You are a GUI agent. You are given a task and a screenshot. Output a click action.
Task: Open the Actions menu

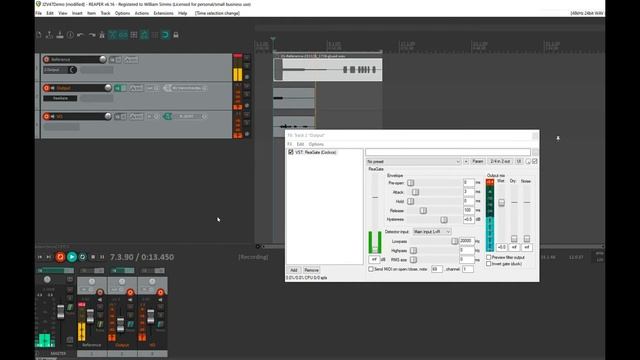pos(142,13)
